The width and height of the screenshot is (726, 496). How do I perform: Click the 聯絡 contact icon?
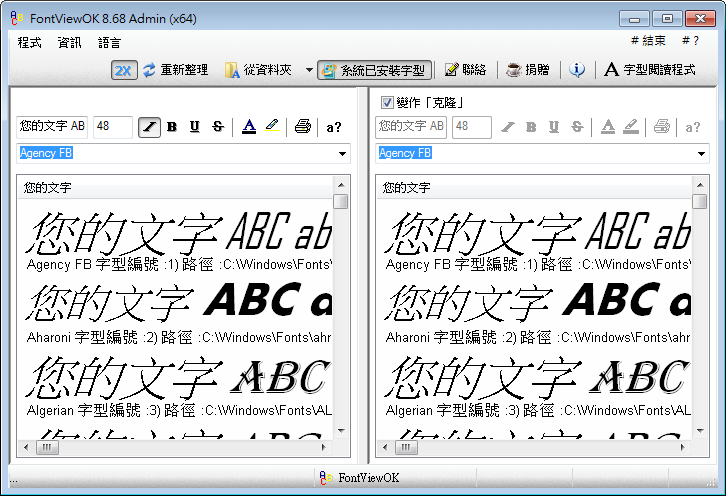(451, 70)
